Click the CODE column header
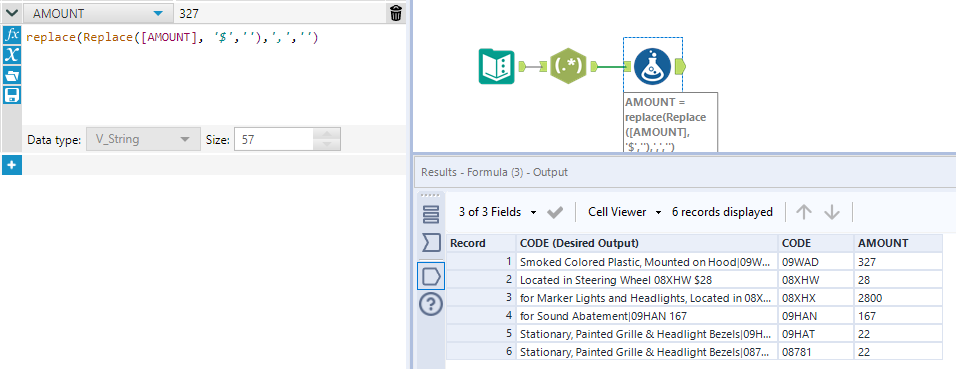 (816, 243)
